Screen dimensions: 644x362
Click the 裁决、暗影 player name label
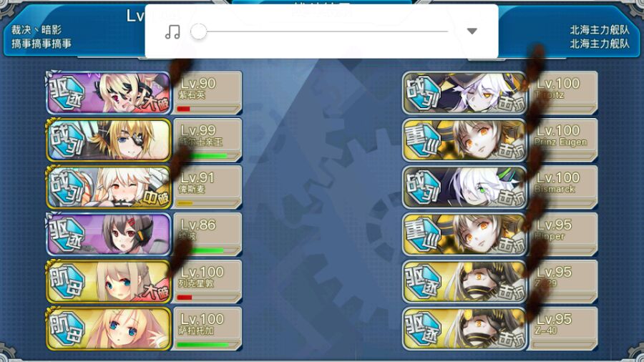click(36, 29)
